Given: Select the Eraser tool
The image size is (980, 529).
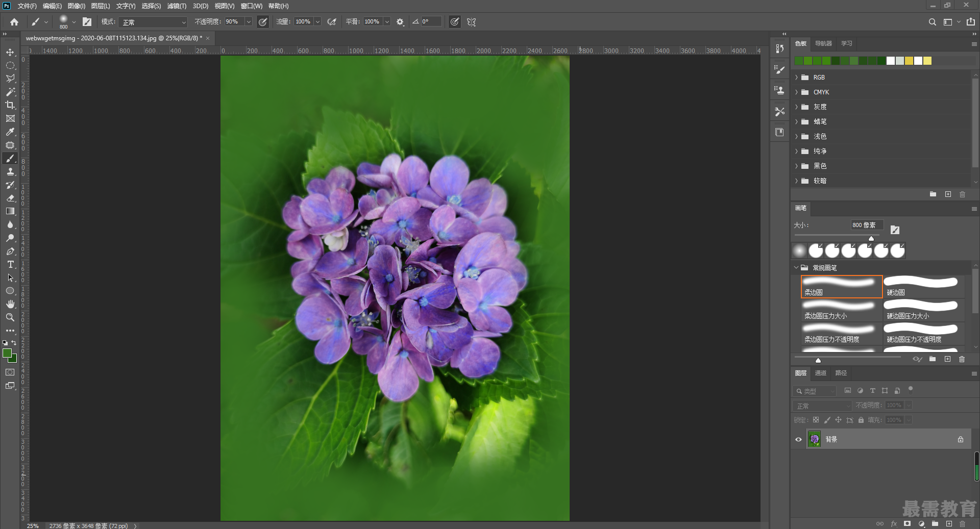Looking at the screenshot, I should coord(10,198).
